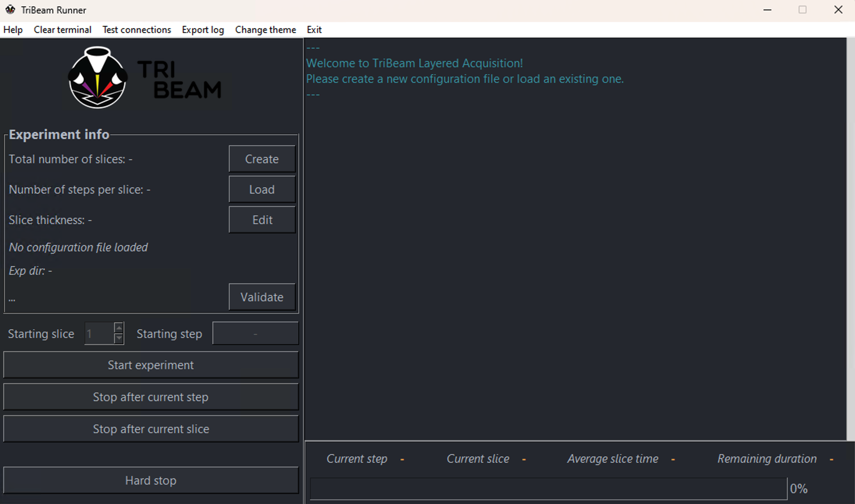Click Clear terminal in menu bar

(62, 30)
